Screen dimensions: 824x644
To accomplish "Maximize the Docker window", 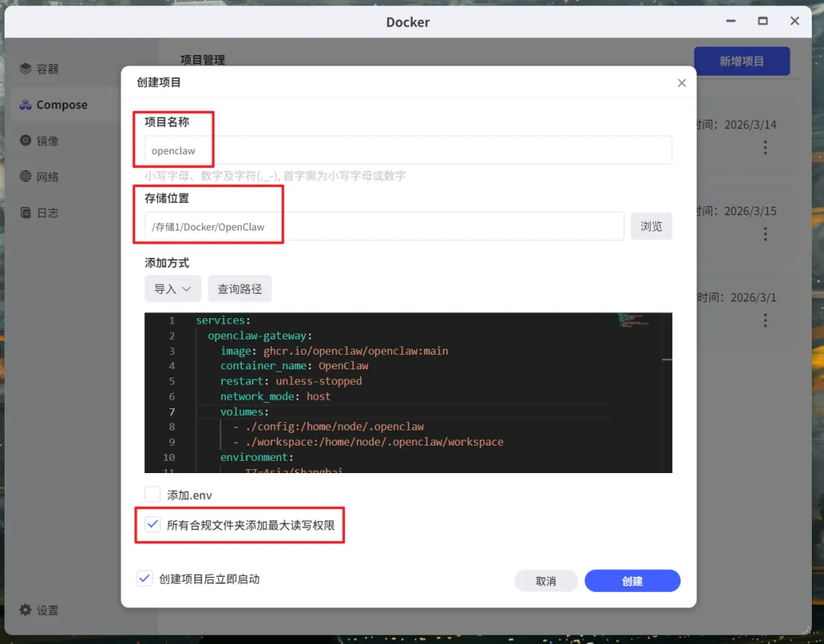I will point(762,21).
